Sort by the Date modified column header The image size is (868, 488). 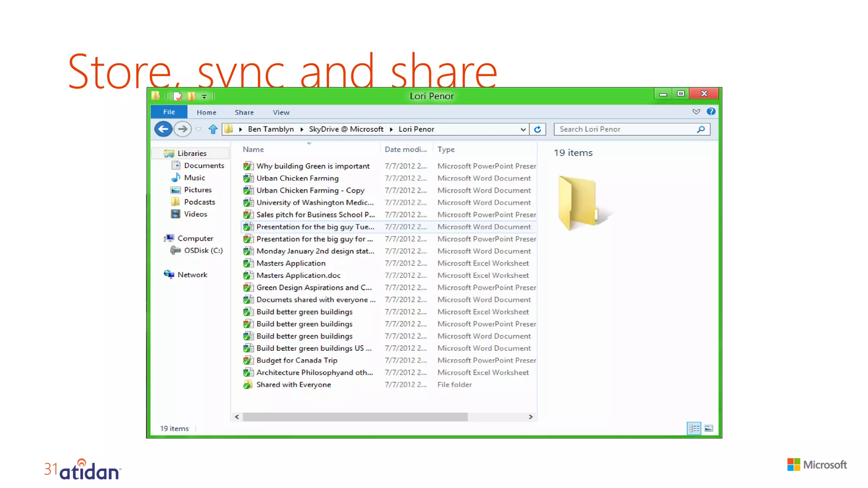click(406, 149)
